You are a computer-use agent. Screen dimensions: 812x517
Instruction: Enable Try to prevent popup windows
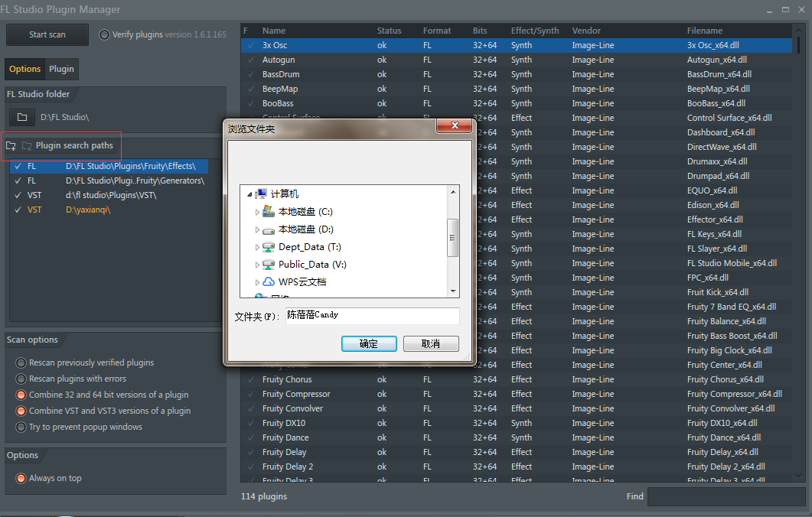[x=21, y=427]
